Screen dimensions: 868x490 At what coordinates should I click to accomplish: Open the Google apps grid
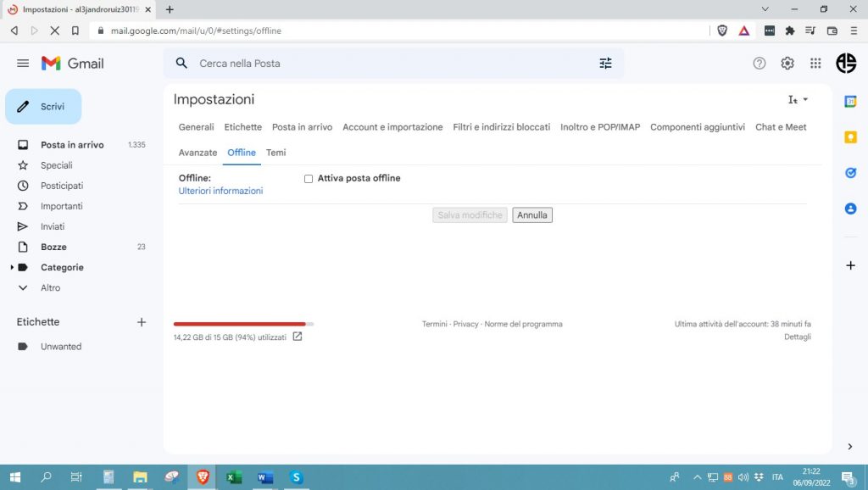click(x=815, y=64)
